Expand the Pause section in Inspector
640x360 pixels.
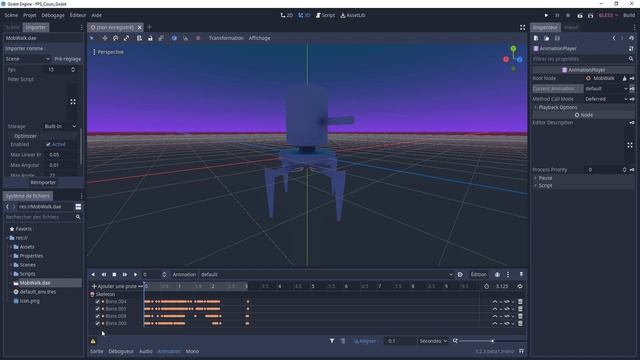(x=583, y=178)
